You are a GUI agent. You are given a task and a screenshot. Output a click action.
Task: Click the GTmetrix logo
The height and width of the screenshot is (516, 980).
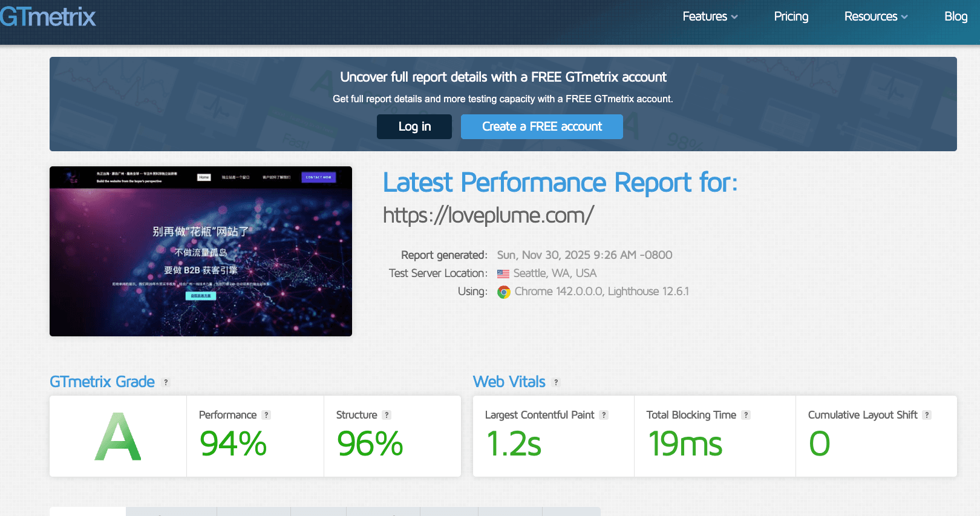tap(48, 17)
